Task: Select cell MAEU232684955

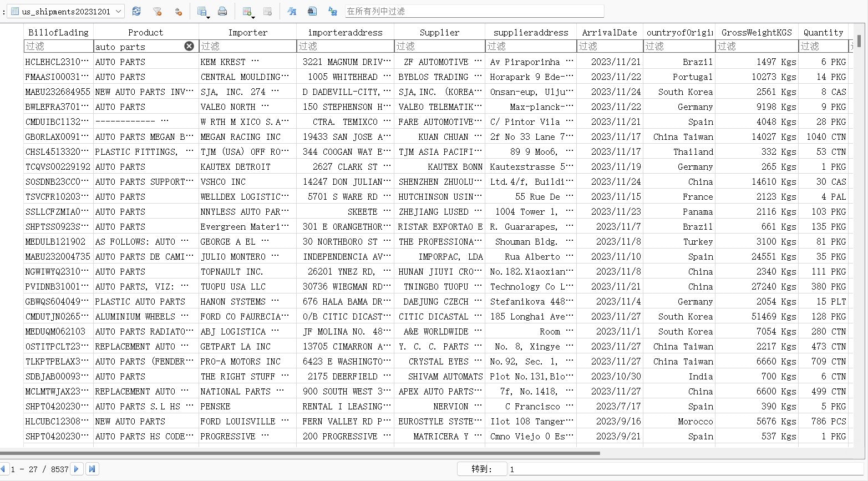Action: coord(58,92)
